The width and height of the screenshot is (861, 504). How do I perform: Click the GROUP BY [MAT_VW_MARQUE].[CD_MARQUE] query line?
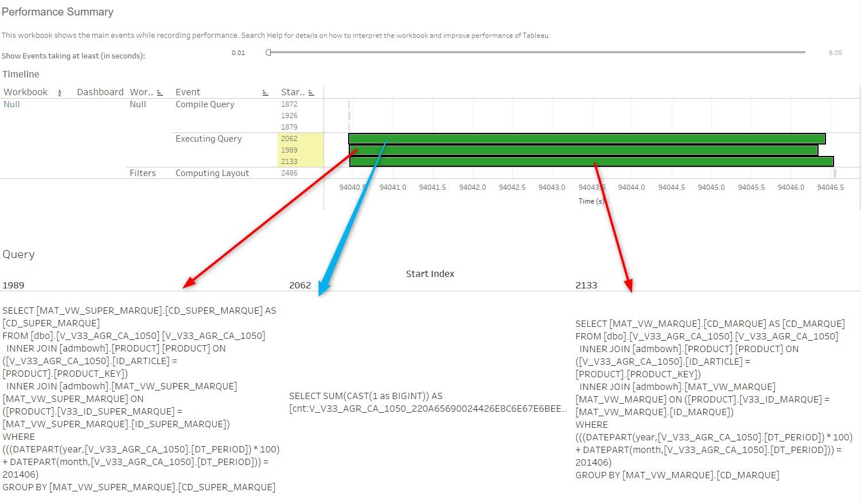pos(677,475)
